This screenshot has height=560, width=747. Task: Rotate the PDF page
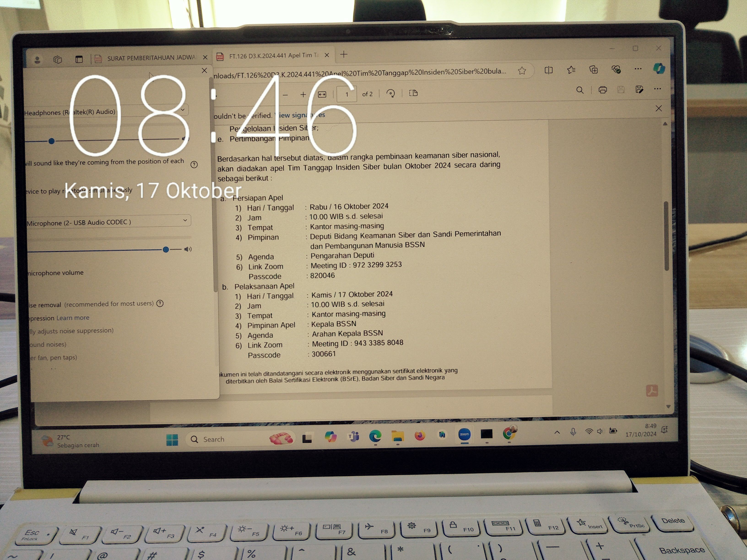tap(391, 94)
